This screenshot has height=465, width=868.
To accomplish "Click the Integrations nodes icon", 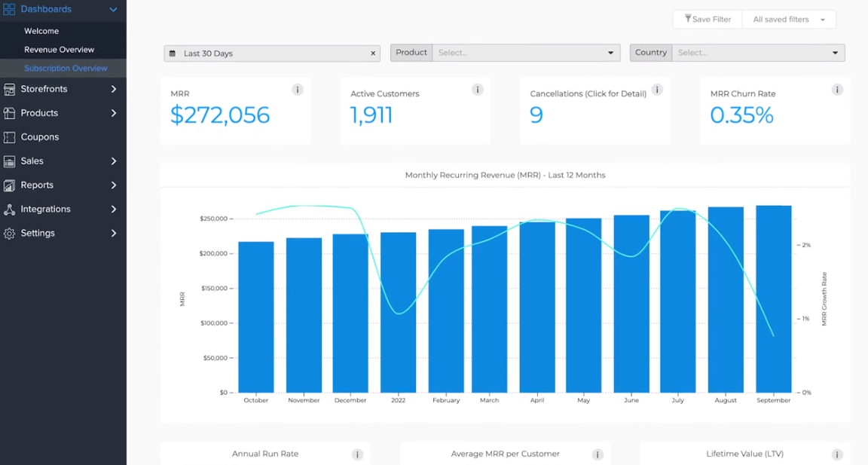I will pyautogui.click(x=11, y=209).
